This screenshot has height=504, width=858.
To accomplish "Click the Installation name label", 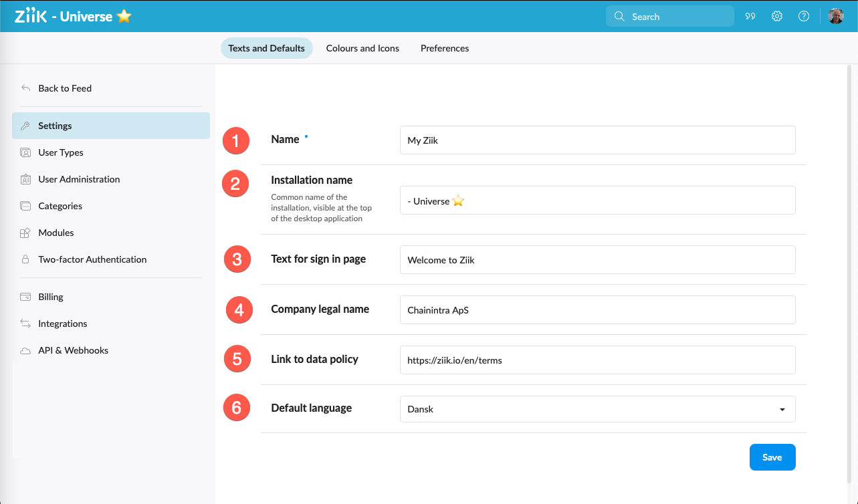I will pos(312,180).
